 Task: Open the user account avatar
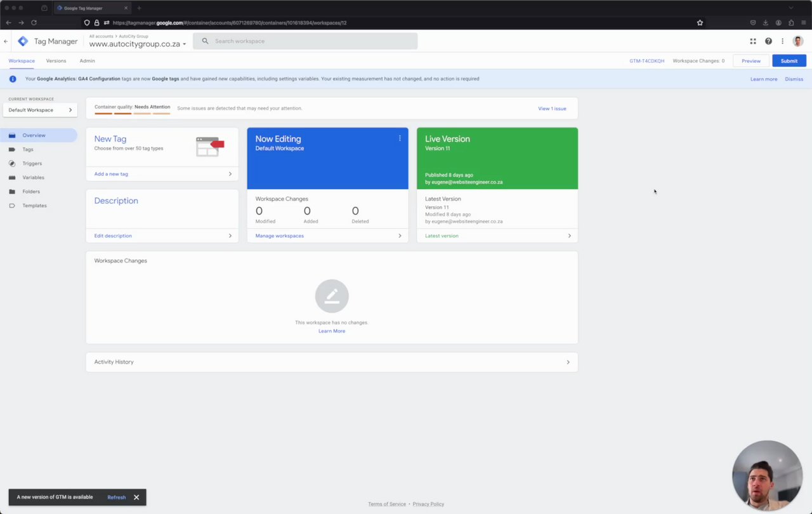(x=798, y=41)
